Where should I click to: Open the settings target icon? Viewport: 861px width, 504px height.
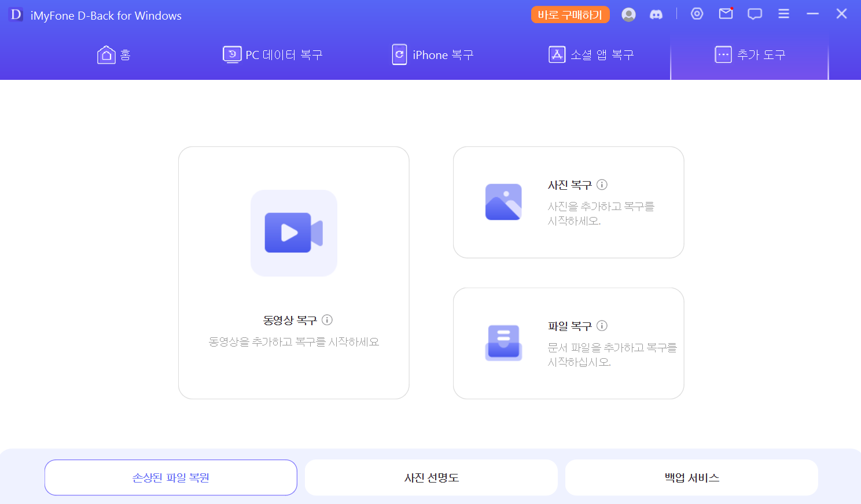coord(697,14)
